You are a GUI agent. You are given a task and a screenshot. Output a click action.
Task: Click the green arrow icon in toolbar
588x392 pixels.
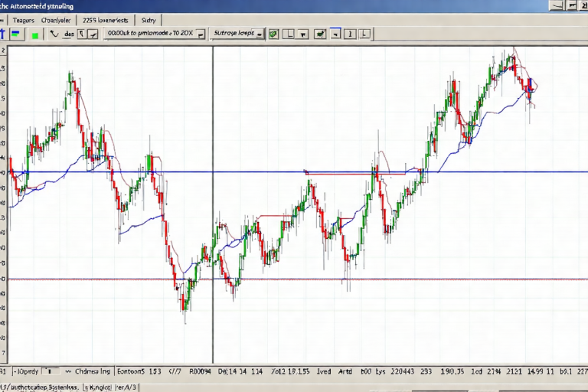coord(320,34)
